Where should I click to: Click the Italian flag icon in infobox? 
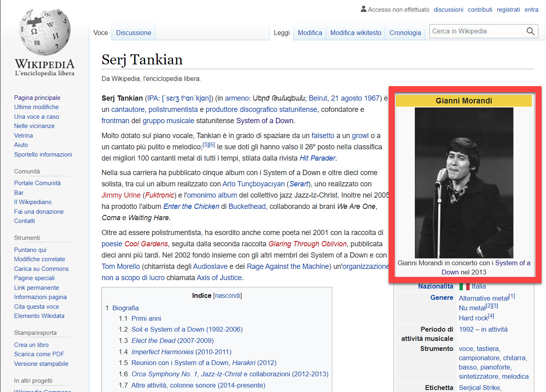(x=464, y=287)
